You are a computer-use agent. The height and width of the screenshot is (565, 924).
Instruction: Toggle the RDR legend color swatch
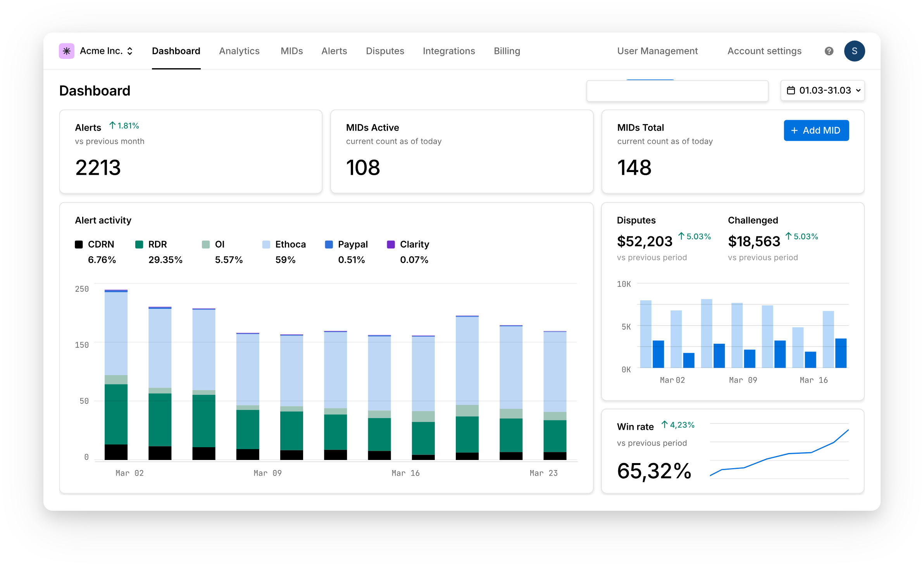(139, 245)
